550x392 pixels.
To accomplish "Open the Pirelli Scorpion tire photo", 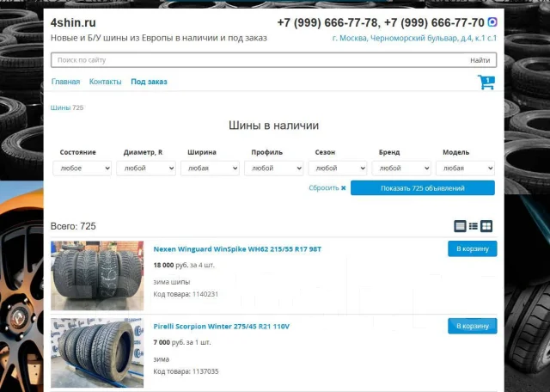I will pyautogui.click(x=97, y=352).
